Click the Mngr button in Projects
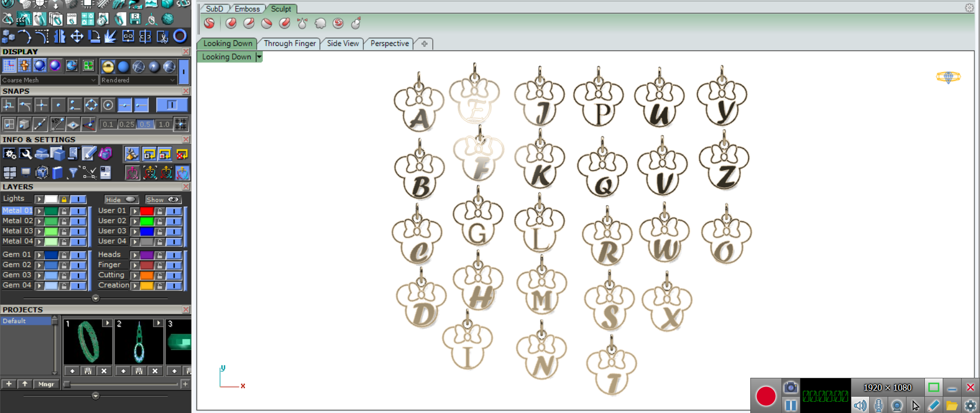 (x=46, y=384)
